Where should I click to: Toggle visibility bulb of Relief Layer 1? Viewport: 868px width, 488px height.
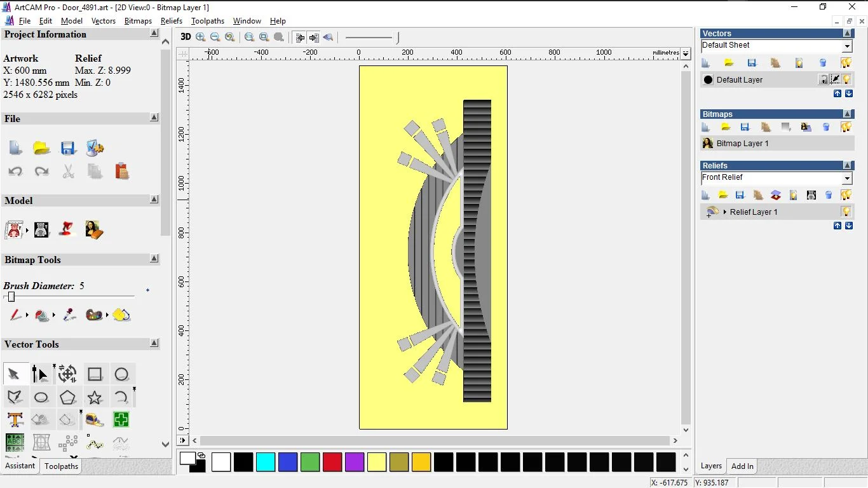pos(846,212)
